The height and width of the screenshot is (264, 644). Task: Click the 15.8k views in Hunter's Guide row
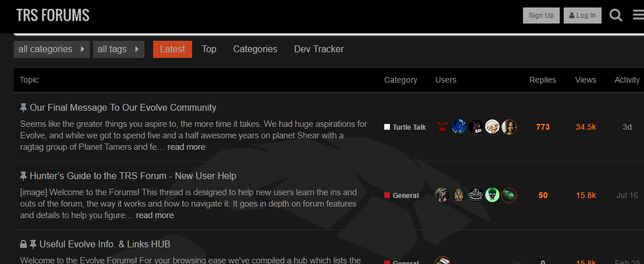586,195
